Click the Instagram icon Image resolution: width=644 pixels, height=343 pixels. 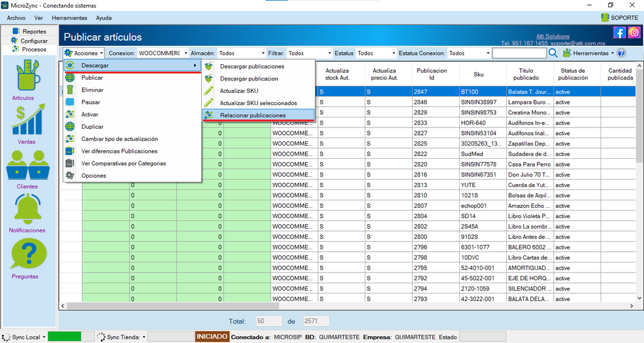[x=634, y=33]
